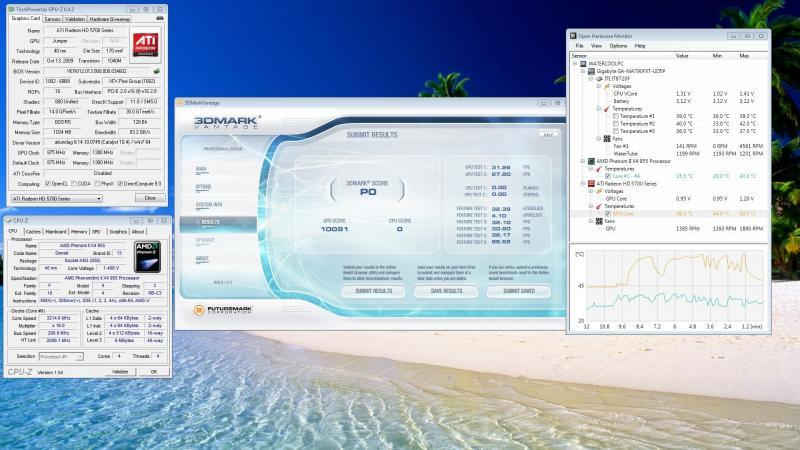Viewport: 800px width, 450px height.
Task: Click the temperature plot graph area
Action: tap(674, 286)
